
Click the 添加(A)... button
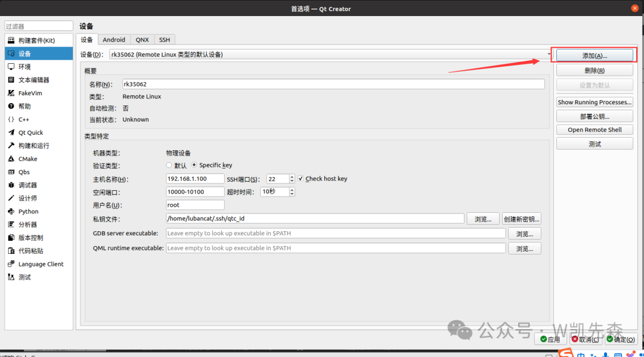[x=594, y=55]
